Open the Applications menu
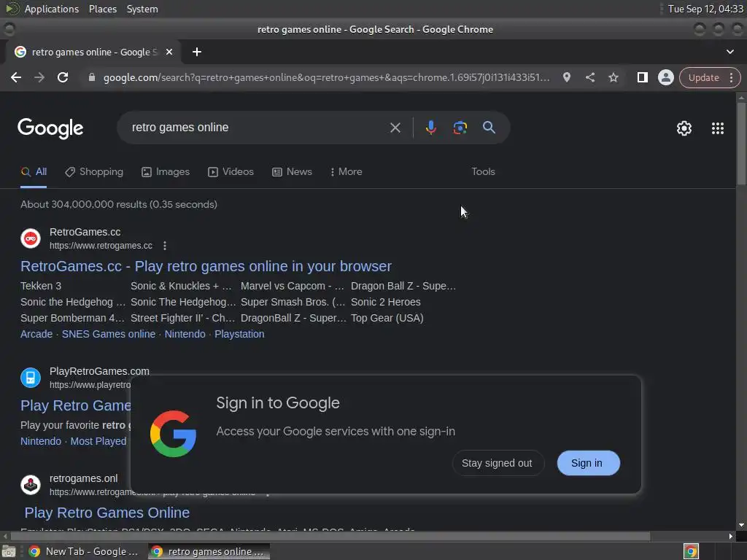The height and width of the screenshot is (560, 747). [x=52, y=9]
